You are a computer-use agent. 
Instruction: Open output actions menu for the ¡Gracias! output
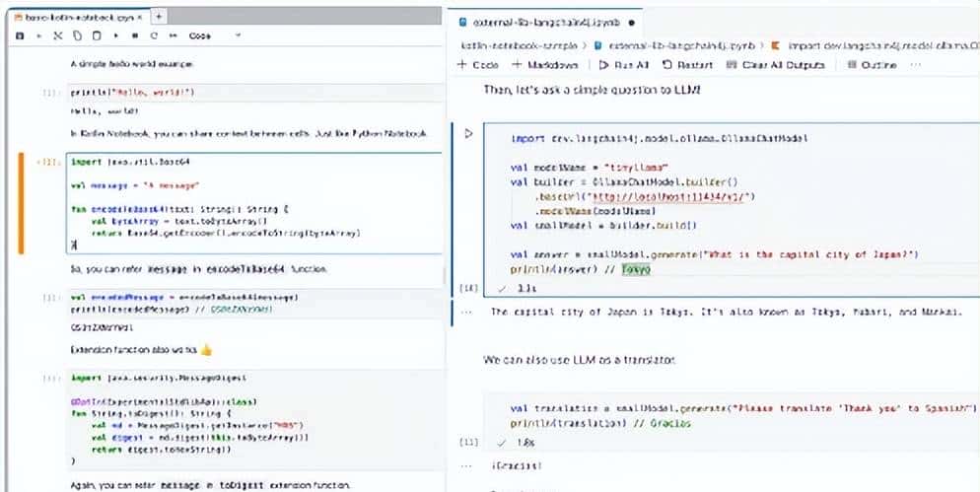tap(466, 465)
